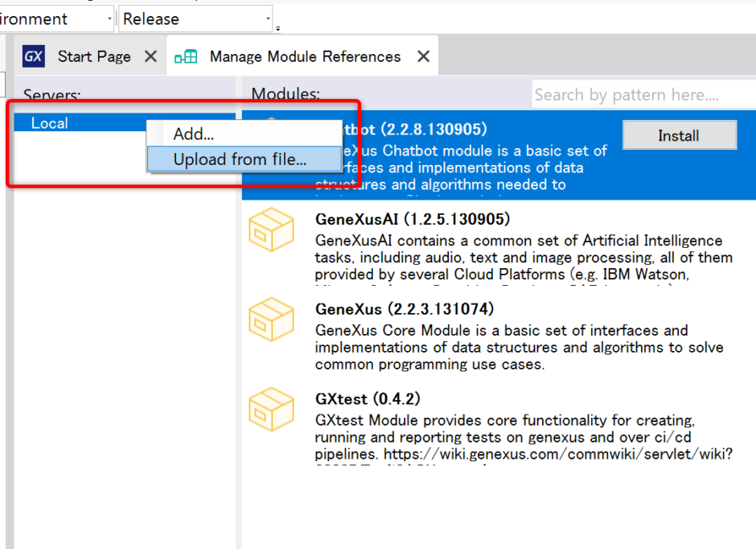Select Upload from file... menu entry
Viewport: 756px width, 549px height.
point(240,159)
